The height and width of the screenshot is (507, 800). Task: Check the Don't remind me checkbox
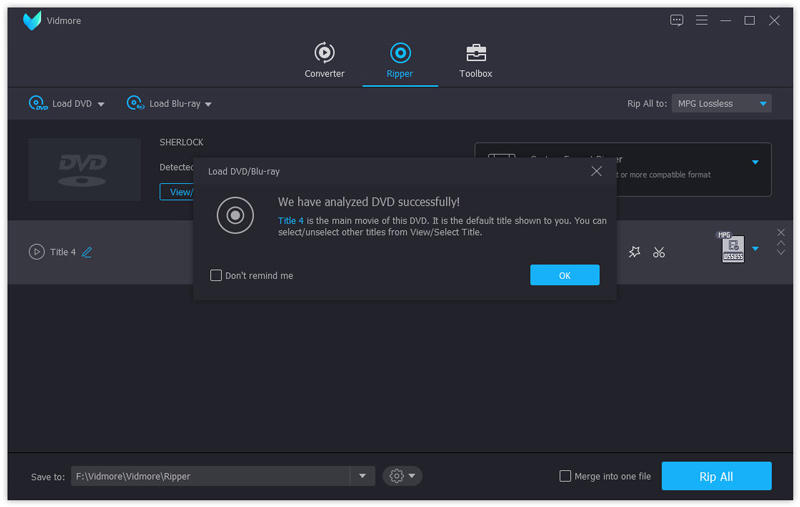pos(216,275)
